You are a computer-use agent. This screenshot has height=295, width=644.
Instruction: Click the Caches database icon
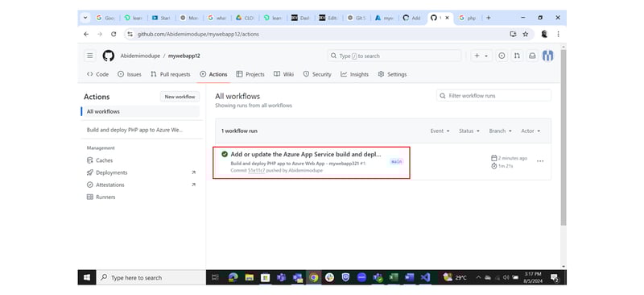[x=90, y=160]
